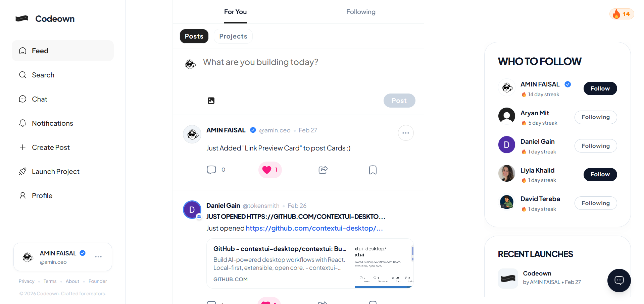Bookmark AMIN FAISAL's Link Preview Card post
This screenshot has width=644, height=304.
point(373,170)
